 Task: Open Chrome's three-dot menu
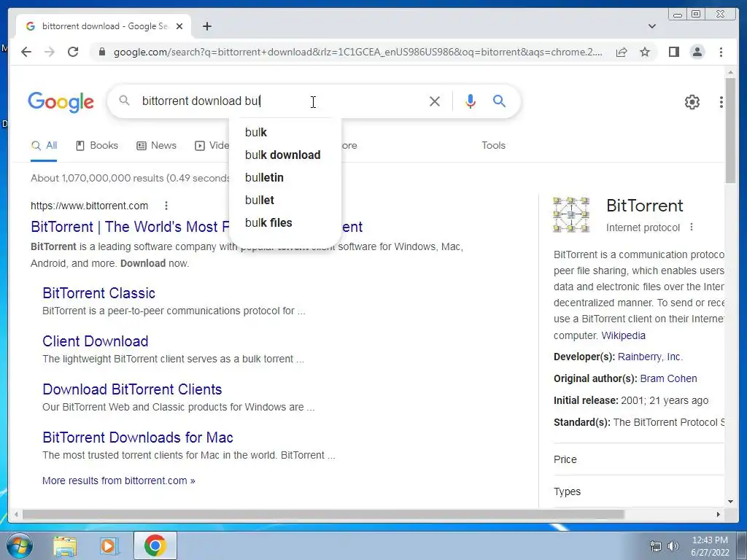(x=721, y=52)
